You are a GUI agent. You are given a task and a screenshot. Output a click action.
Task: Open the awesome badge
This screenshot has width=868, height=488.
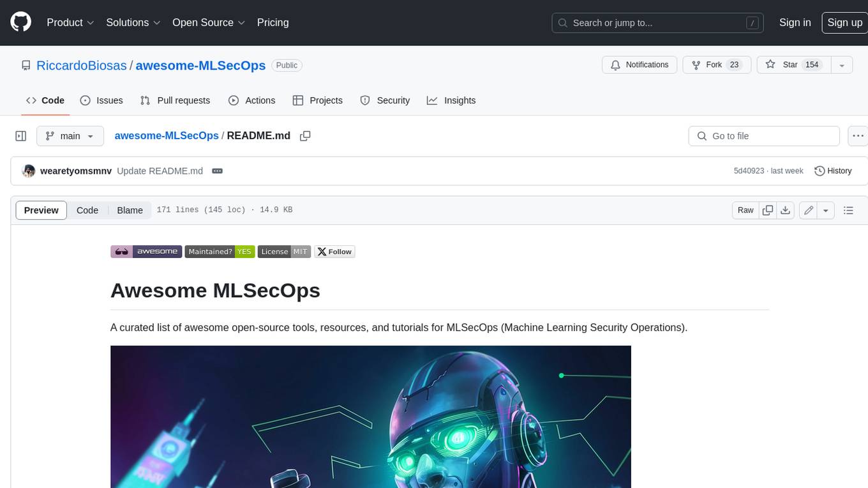click(146, 252)
